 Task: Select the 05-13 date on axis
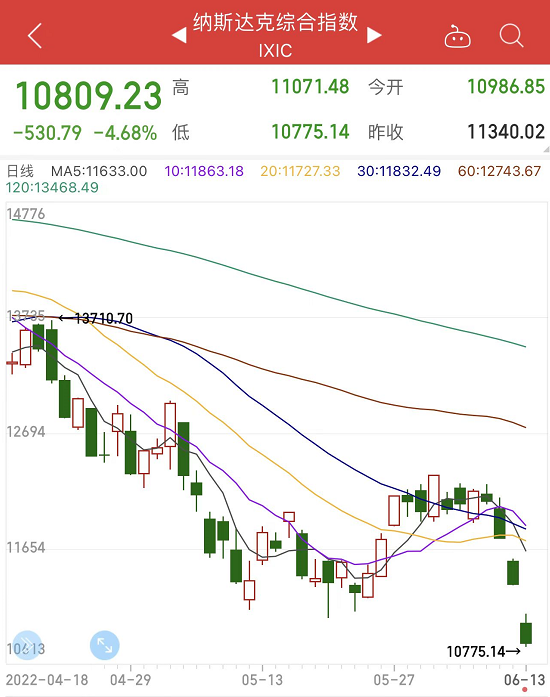point(262,680)
